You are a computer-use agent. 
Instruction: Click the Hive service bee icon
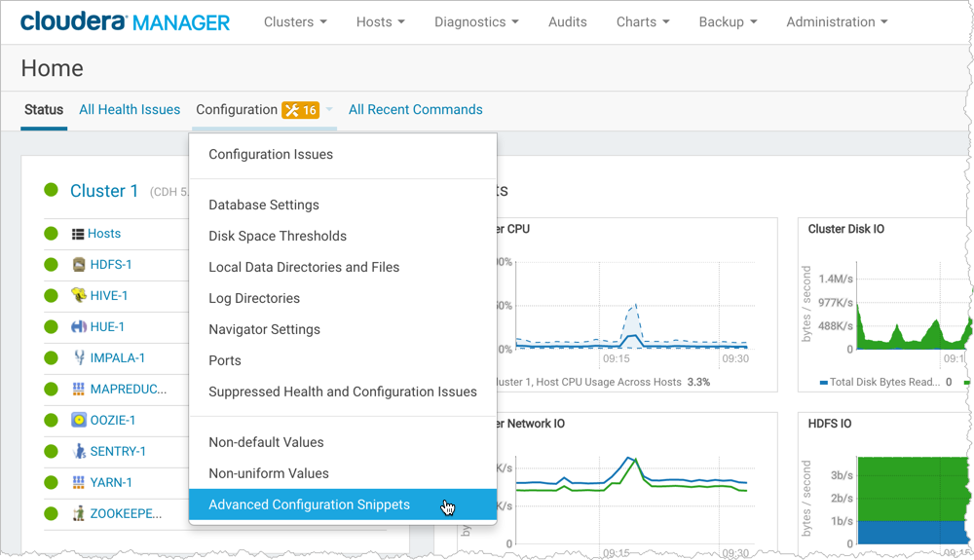[x=80, y=296]
